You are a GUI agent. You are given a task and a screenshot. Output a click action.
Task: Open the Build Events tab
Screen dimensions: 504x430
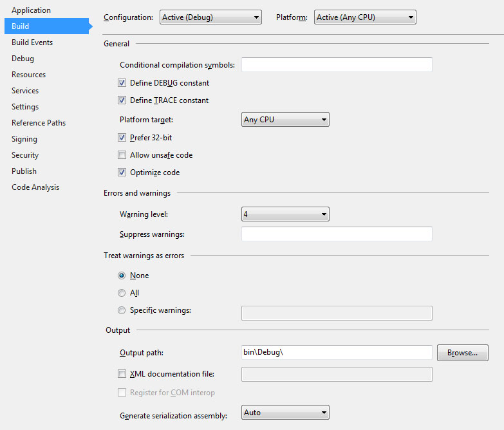(32, 42)
